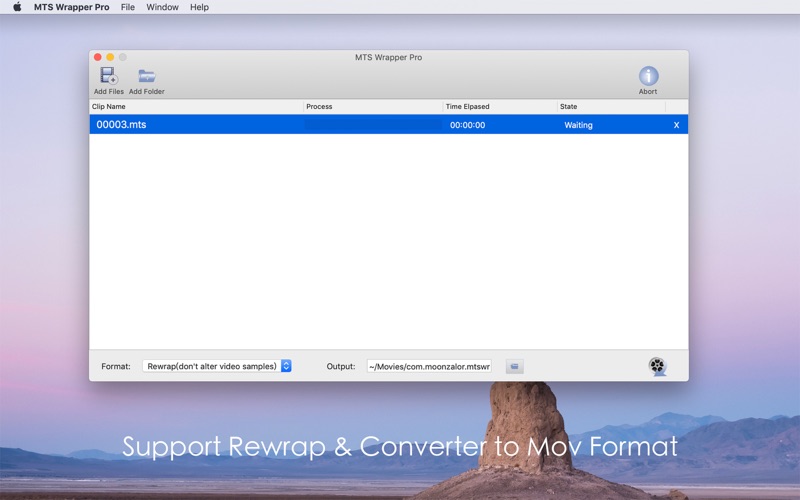Click the Waiting state cell
This screenshot has height=500, width=800.
pos(578,125)
